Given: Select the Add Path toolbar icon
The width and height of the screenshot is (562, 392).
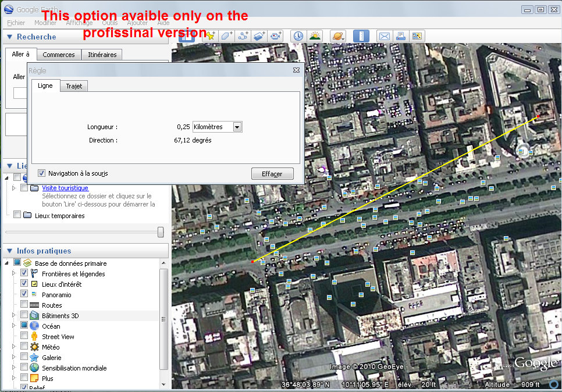Looking at the screenshot, I should click(x=243, y=36).
